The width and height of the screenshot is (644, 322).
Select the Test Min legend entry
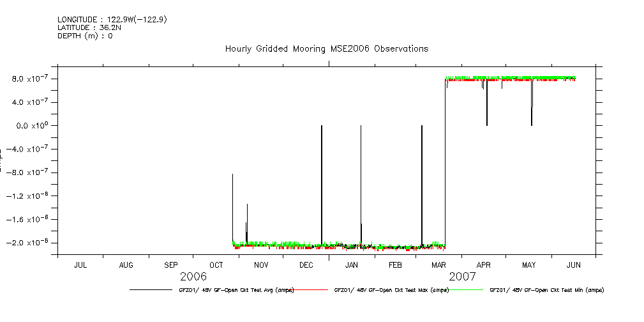(x=546, y=290)
